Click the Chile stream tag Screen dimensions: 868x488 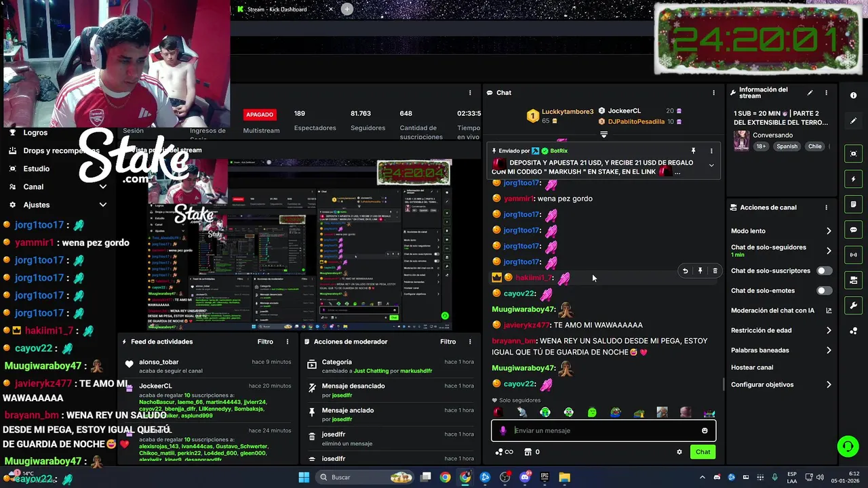(814, 146)
